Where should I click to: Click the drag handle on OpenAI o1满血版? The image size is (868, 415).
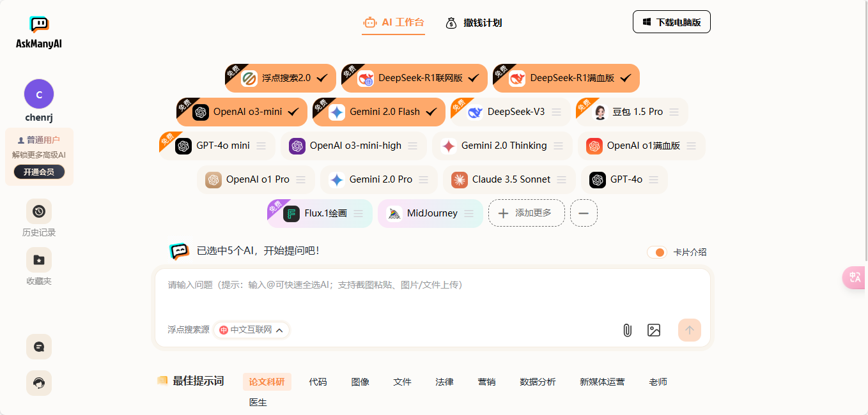click(691, 146)
